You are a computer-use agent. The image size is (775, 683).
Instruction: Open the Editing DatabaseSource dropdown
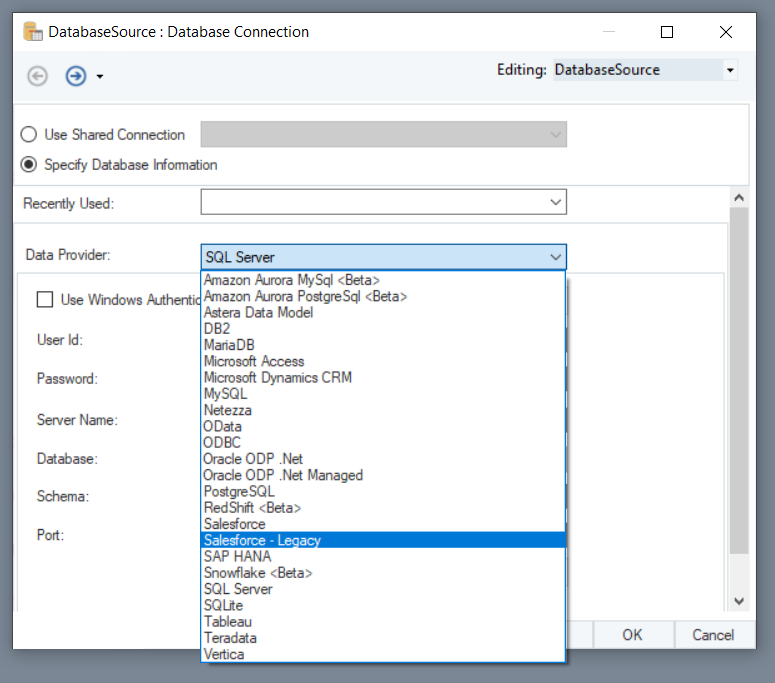pos(730,70)
